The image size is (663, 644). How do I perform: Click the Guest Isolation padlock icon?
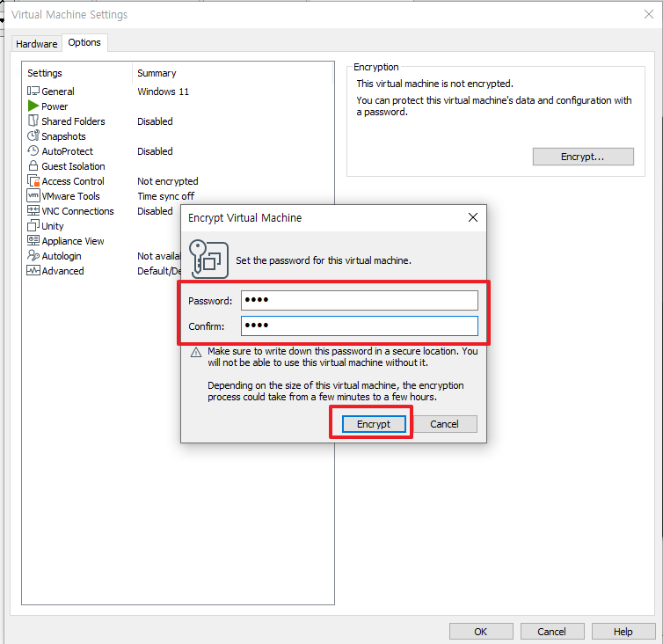(x=33, y=166)
